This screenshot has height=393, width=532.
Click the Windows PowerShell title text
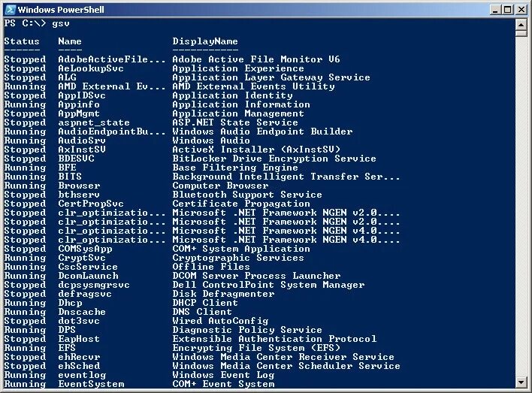(x=61, y=10)
